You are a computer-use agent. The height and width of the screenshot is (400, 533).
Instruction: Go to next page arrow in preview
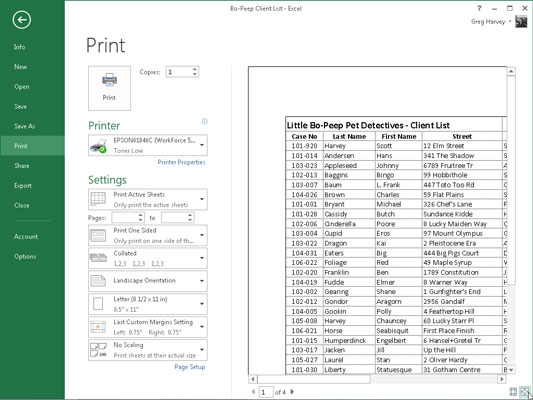click(292, 392)
